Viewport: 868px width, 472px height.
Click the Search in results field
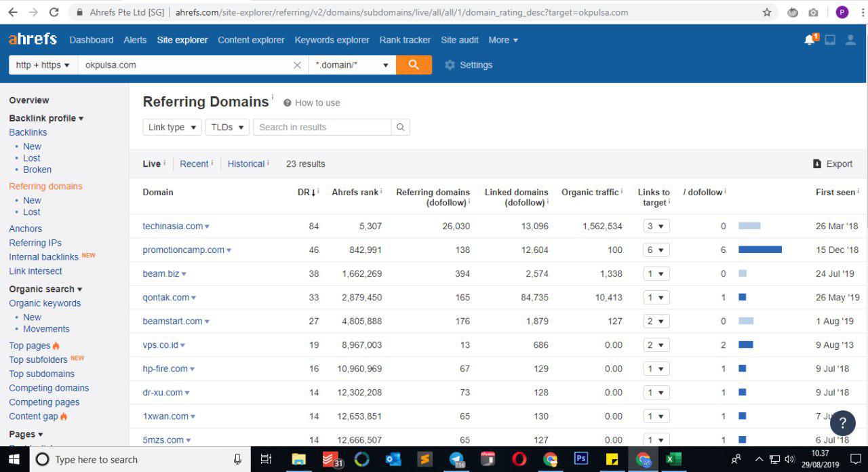pos(322,127)
